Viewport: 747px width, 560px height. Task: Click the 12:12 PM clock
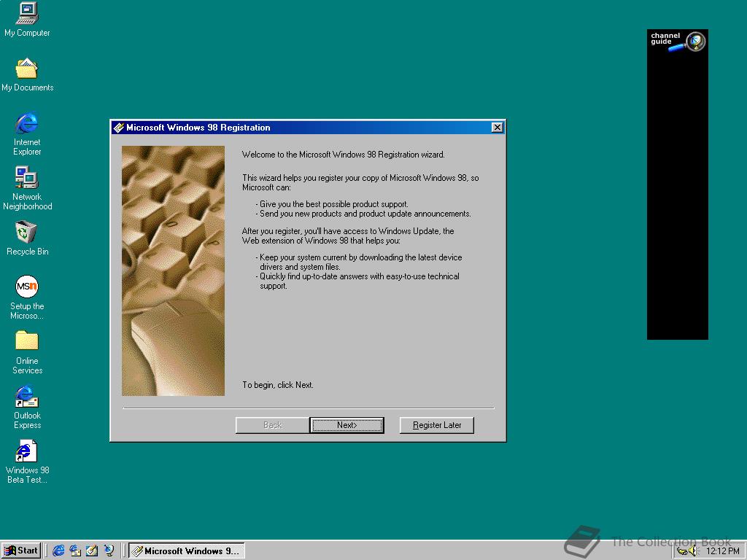pos(722,551)
